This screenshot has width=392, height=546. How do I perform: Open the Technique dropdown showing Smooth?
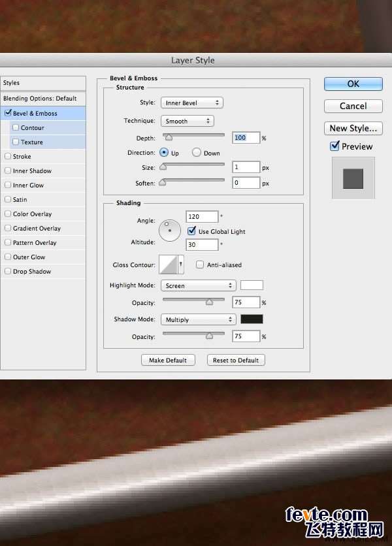coord(188,121)
